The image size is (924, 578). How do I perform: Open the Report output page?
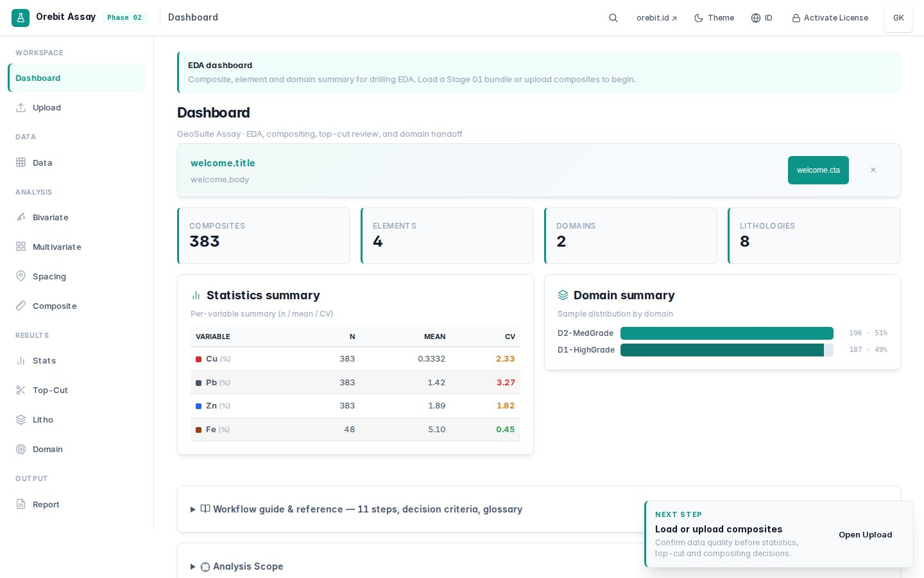tap(76, 504)
